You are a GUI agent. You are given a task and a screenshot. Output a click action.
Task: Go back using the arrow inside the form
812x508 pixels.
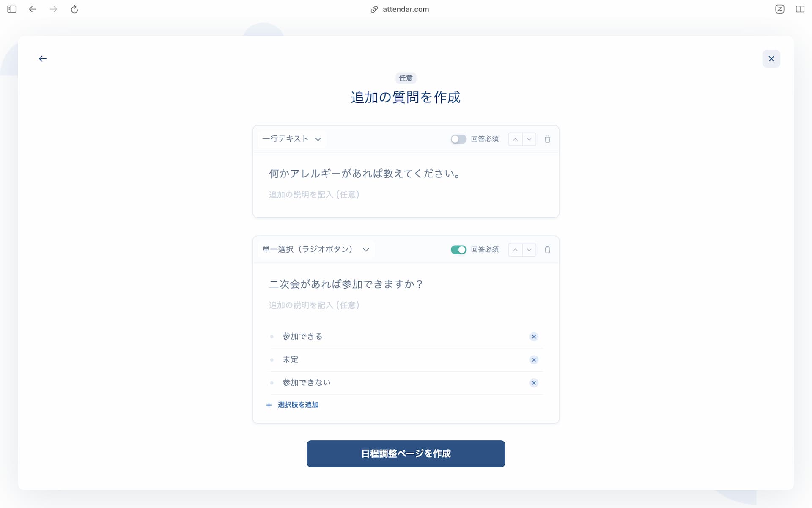pos(43,59)
